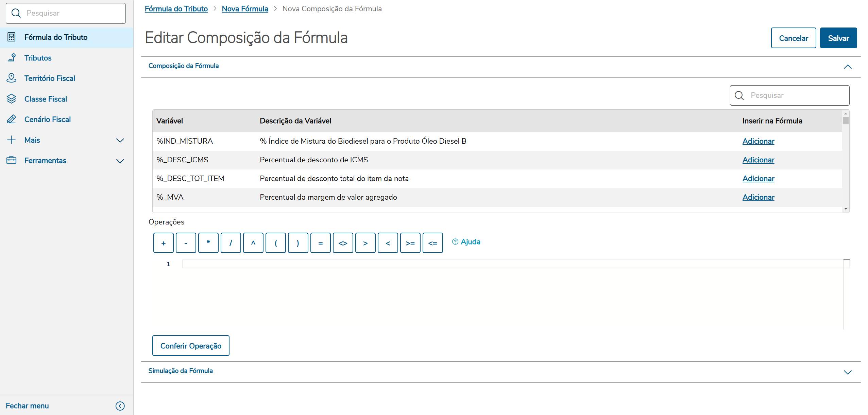Insert the multiplication operator
The image size is (868, 415).
point(208,243)
